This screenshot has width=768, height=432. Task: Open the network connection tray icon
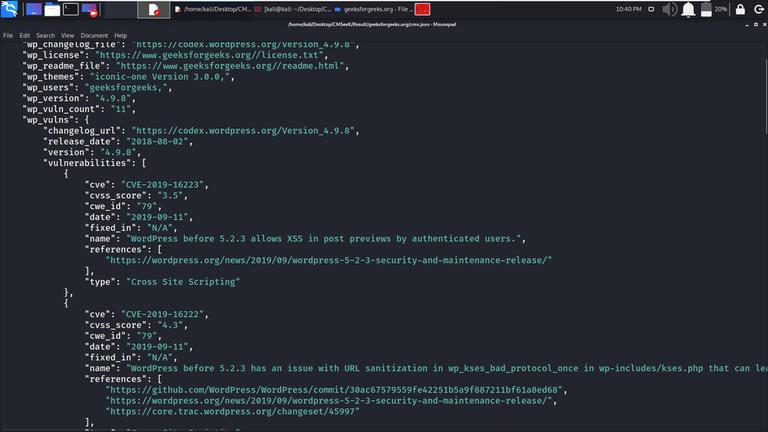point(651,9)
